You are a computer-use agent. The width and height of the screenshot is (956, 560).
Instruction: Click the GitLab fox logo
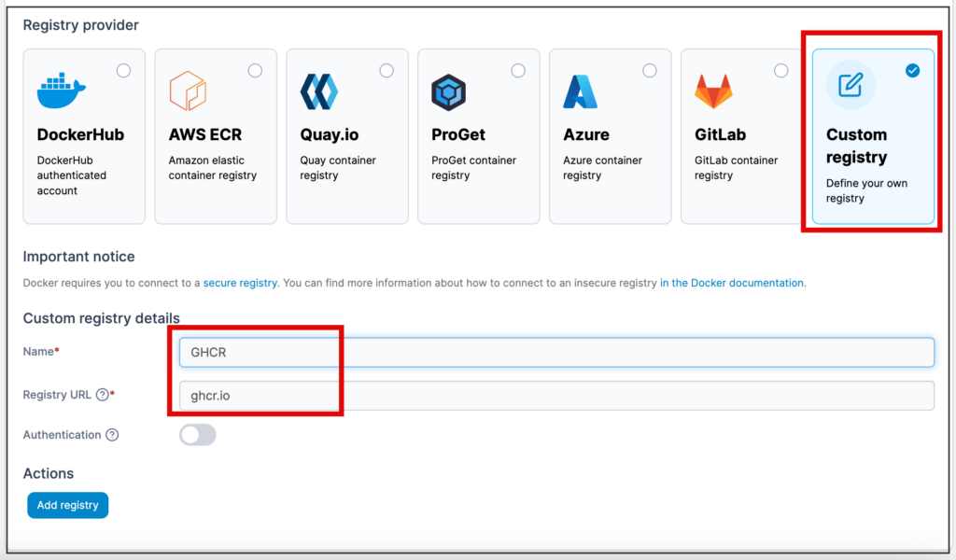click(713, 91)
